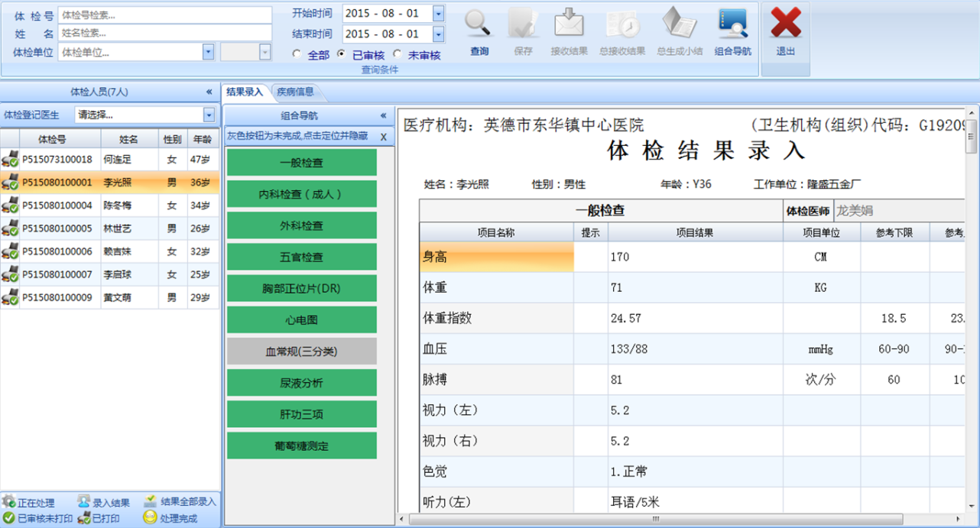Click the 总生成小结 book icon
This screenshot has height=528, width=980.
coord(677,24)
